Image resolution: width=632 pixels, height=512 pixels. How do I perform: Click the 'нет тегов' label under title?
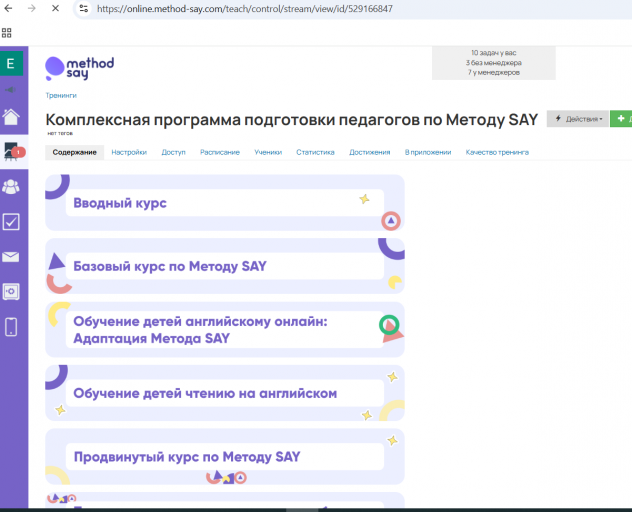tap(60, 133)
